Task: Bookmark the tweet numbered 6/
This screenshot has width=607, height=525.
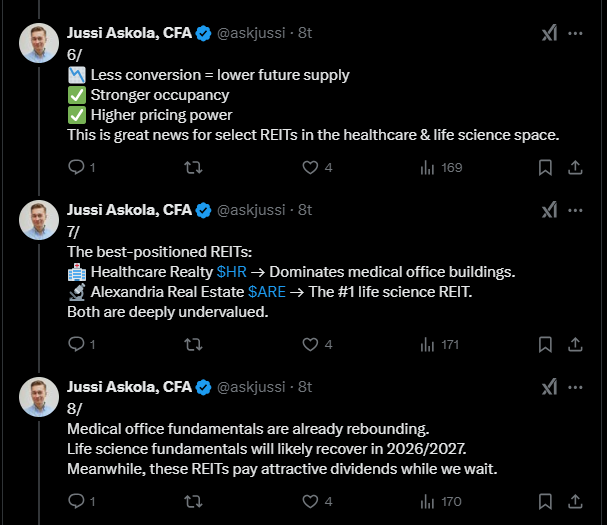Action: coord(545,168)
